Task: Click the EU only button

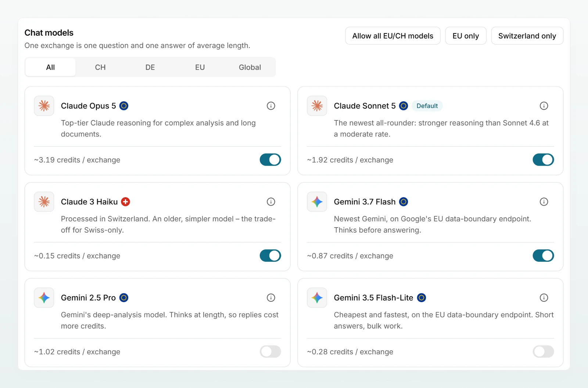Action: 466,36
